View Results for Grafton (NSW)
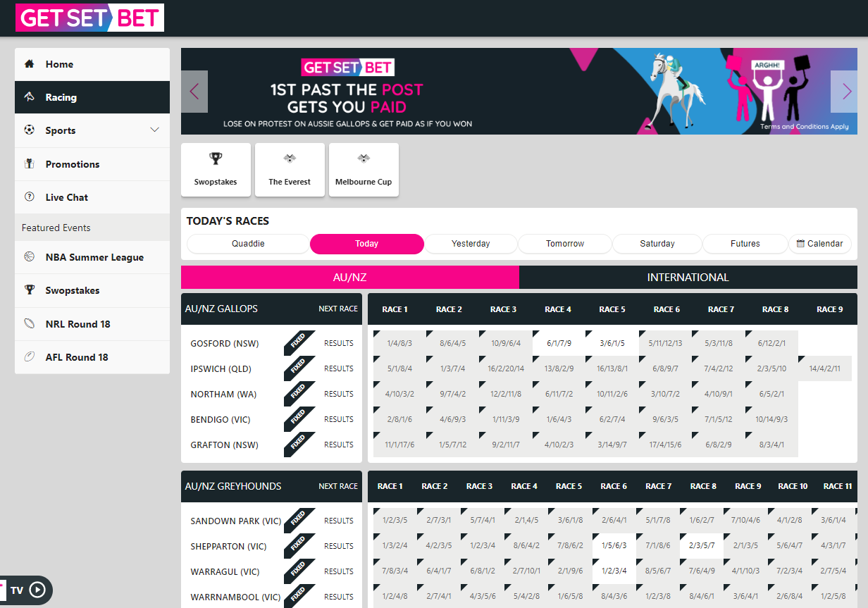 point(339,445)
